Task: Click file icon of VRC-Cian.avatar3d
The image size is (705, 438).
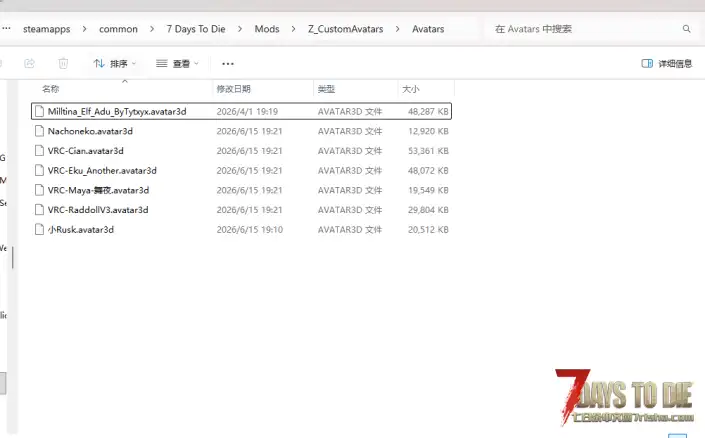Action: click(40, 151)
